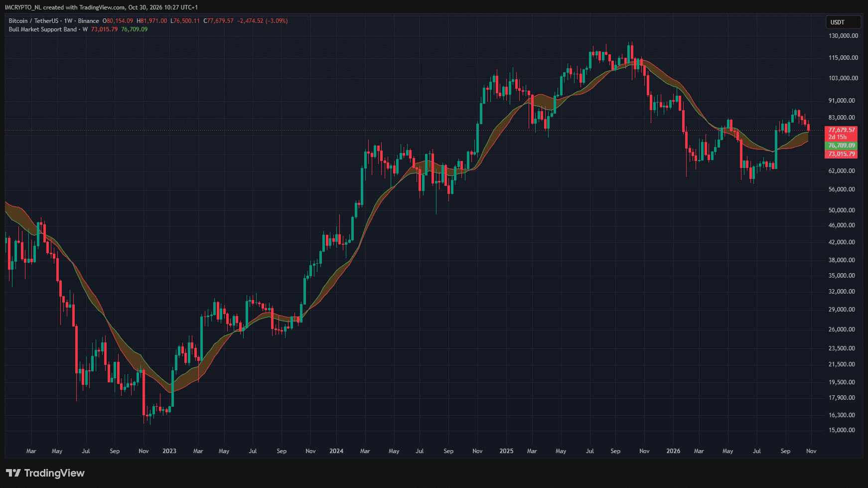Click the 103,000.00 price axis label
868x488 pixels.
coord(843,78)
